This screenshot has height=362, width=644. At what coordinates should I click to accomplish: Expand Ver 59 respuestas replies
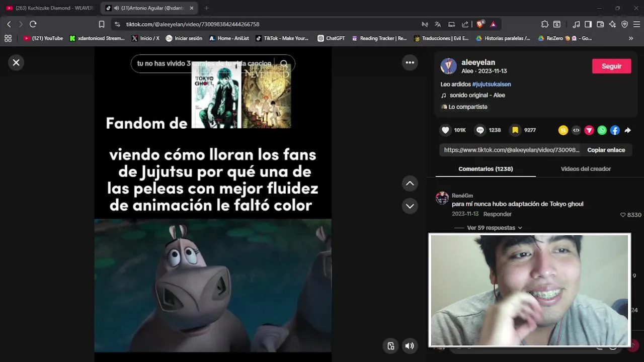coord(495,228)
